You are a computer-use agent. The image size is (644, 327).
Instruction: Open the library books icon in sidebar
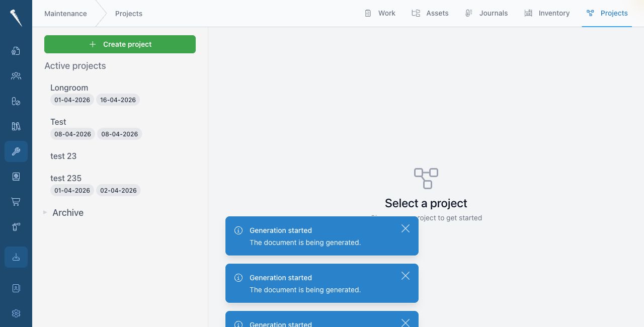pyautogui.click(x=16, y=126)
